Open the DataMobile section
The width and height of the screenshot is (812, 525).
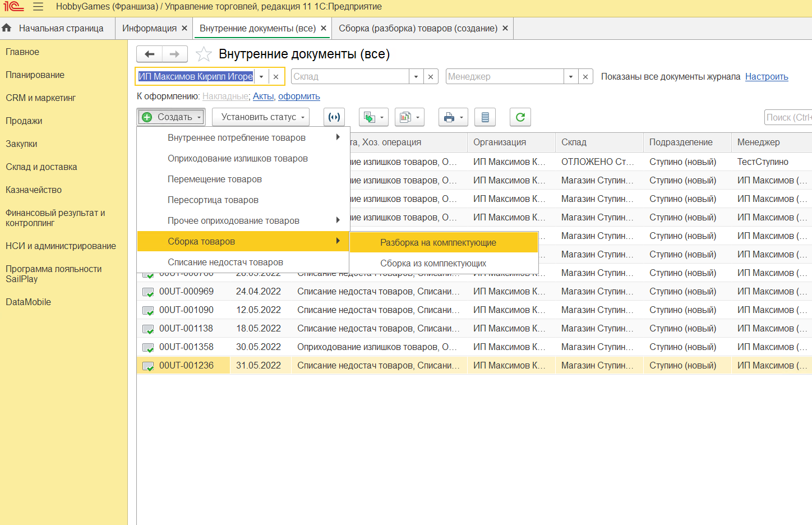click(28, 302)
